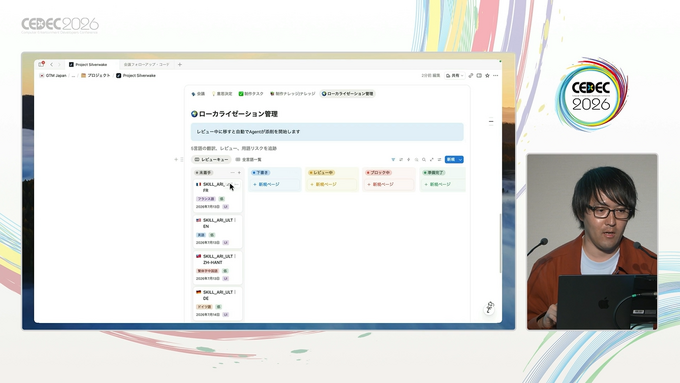This screenshot has height=383, width=680.
Task: Click the 2026年7月14日 date on DE card
Action: 208,314
